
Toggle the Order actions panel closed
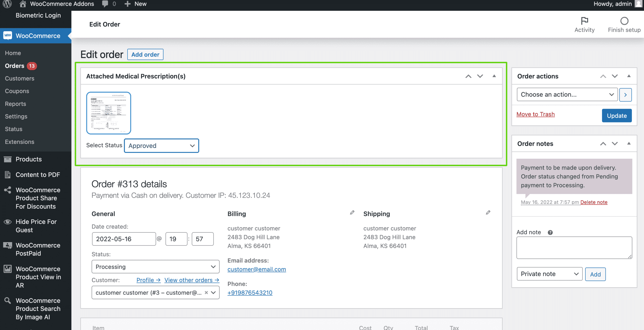pos(629,76)
